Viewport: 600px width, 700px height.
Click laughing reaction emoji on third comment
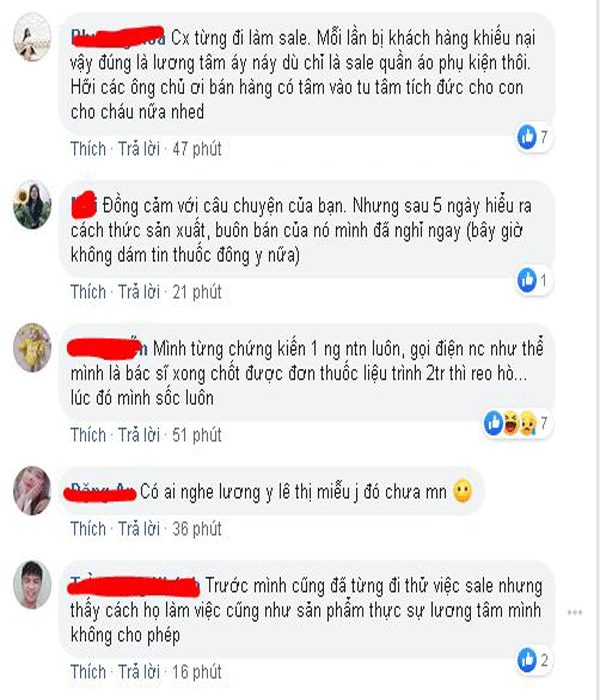coord(511,423)
